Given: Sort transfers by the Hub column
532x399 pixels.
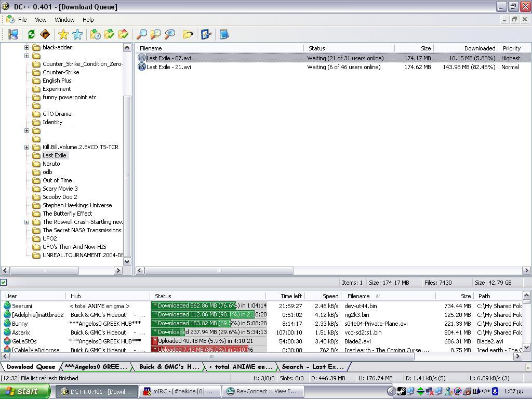Looking at the screenshot, I should [x=108, y=296].
